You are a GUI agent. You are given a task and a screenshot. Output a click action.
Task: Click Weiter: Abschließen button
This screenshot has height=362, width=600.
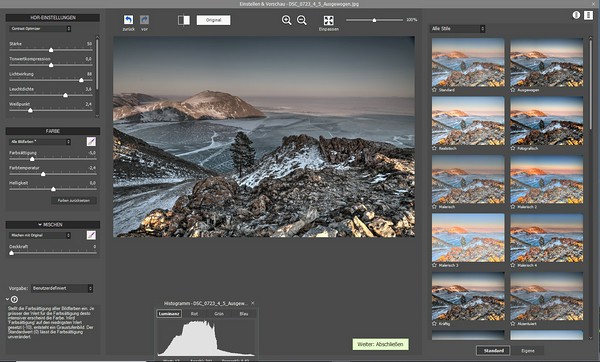380,344
